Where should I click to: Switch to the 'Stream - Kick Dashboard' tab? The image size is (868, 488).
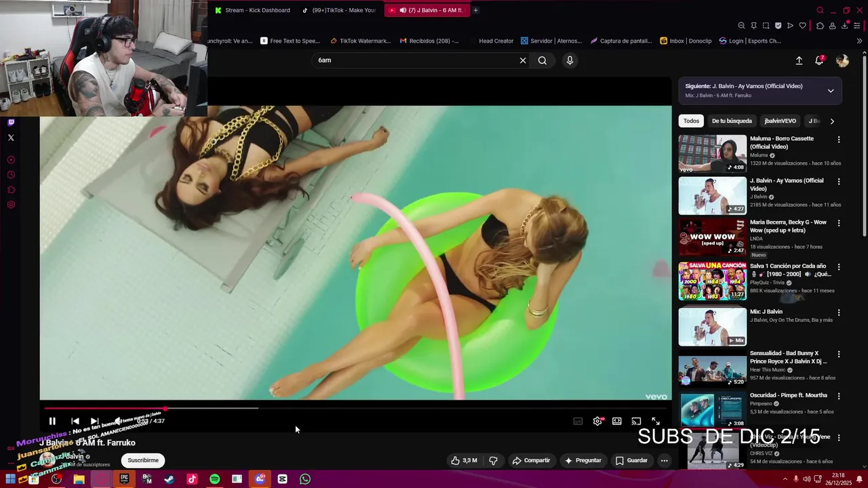tap(252, 10)
